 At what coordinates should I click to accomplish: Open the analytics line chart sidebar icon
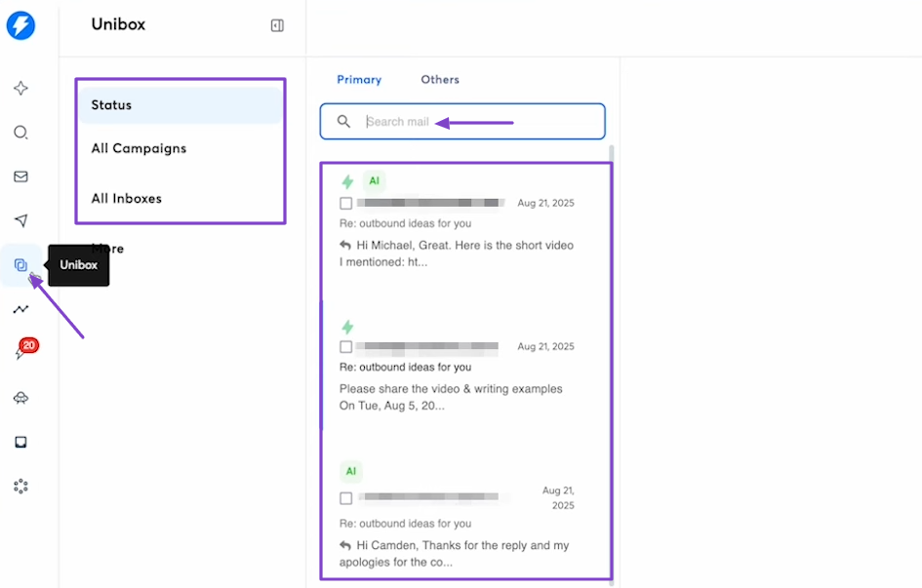point(20,309)
